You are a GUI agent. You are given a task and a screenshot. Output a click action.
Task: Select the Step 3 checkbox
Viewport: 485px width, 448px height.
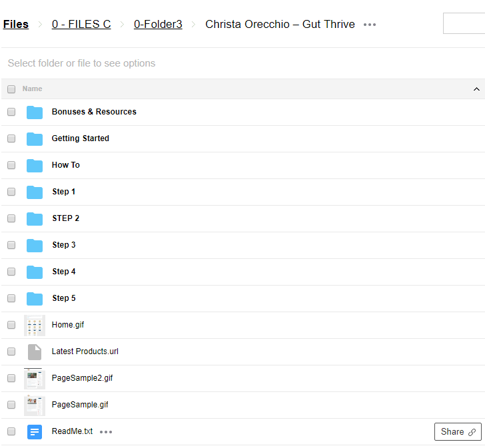click(x=11, y=245)
